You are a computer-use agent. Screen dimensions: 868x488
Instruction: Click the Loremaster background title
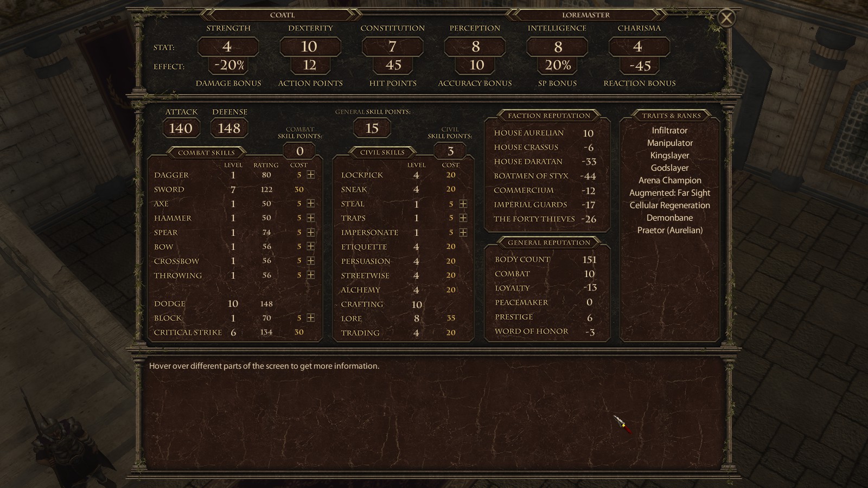pos(586,15)
